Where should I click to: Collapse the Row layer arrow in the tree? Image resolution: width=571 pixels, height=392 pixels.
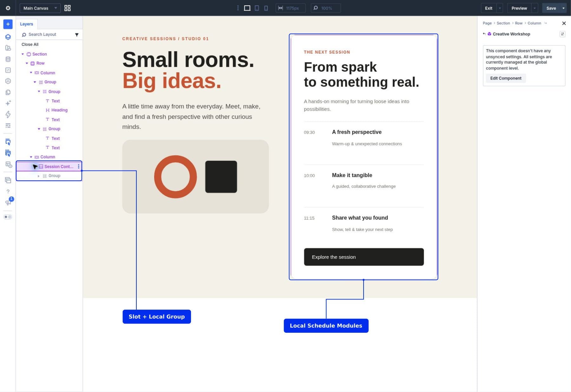[27, 63]
